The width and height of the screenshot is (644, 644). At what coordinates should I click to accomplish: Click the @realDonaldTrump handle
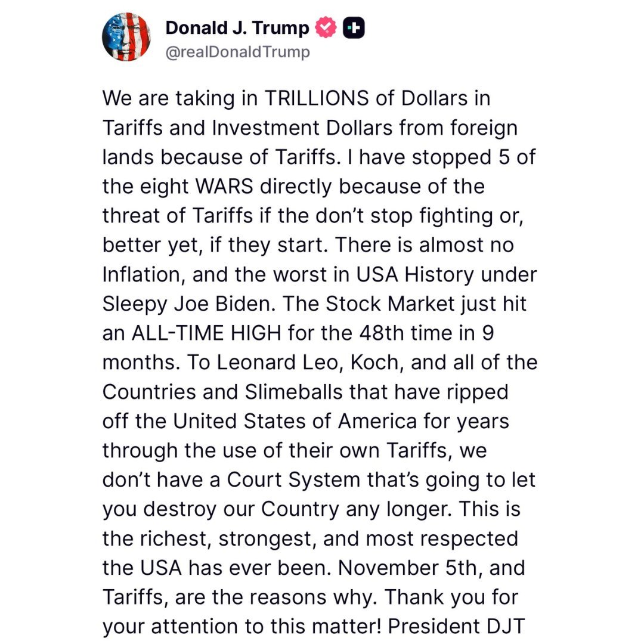(237, 52)
